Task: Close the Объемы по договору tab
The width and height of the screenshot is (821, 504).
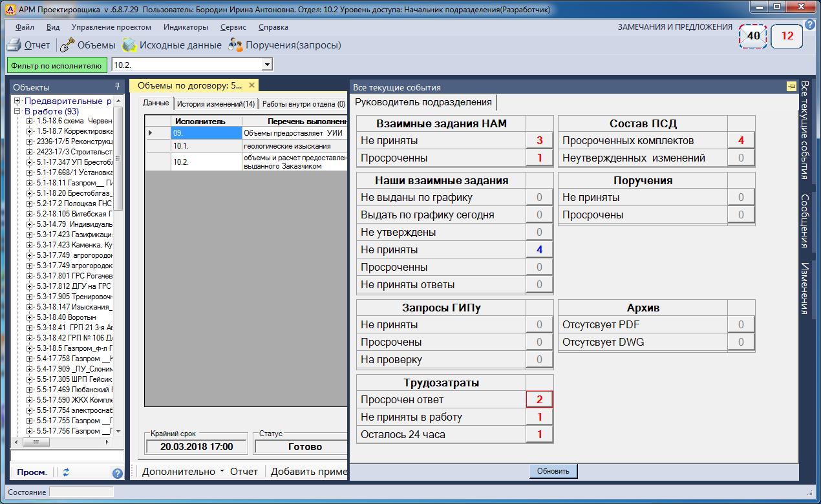Action: [x=251, y=85]
